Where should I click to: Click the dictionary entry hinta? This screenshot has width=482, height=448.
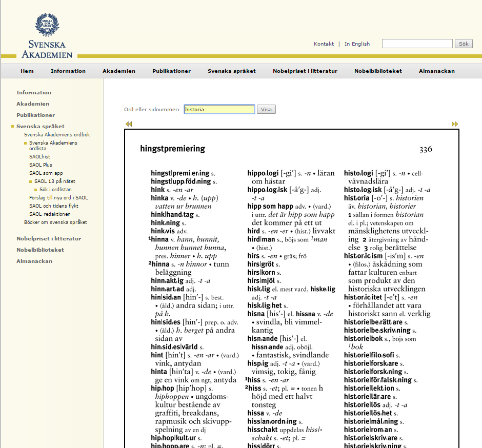click(159, 372)
